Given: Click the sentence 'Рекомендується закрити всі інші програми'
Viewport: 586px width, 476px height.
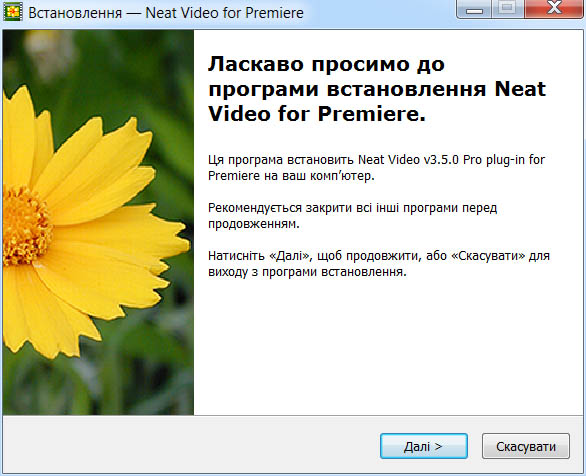Looking at the screenshot, I should coord(334,208).
